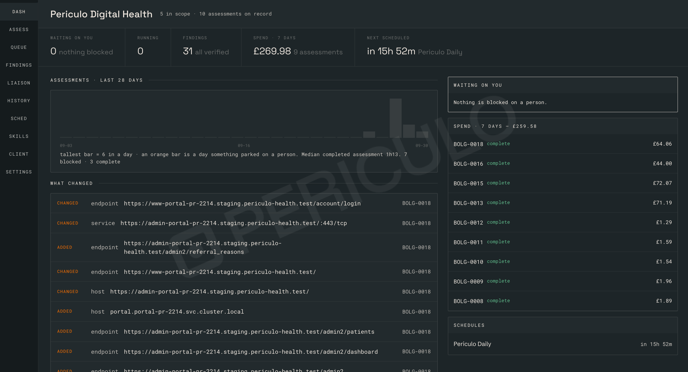This screenshot has height=372, width=688.
Task: Open the changed endpoint account/login row
Action: pos(244,204)
